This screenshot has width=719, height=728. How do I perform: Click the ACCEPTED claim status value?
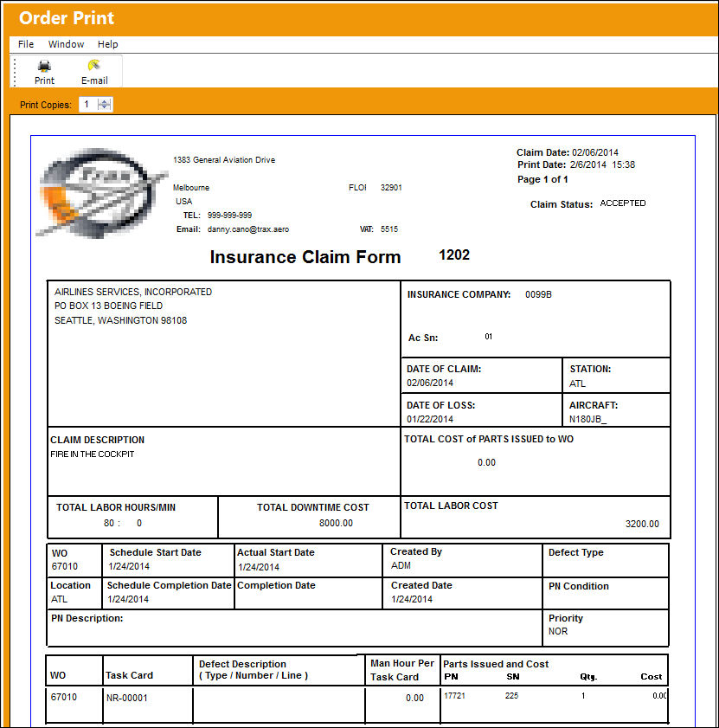tap(622, 203)
